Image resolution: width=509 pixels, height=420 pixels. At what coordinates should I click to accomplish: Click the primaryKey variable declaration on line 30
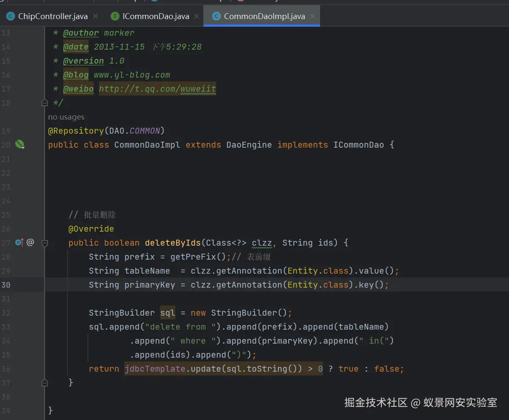click(x=150, y=285)
